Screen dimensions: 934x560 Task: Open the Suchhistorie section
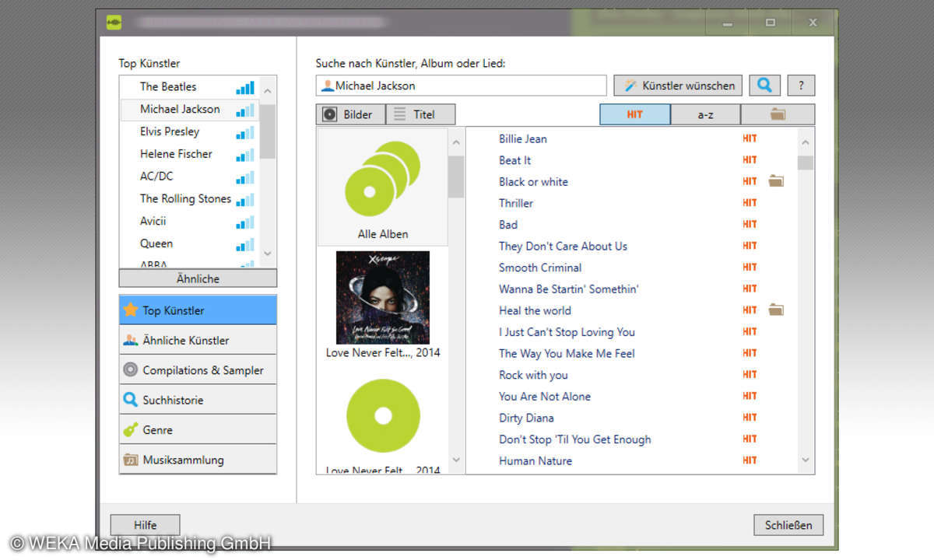click(x=198, y=400)
